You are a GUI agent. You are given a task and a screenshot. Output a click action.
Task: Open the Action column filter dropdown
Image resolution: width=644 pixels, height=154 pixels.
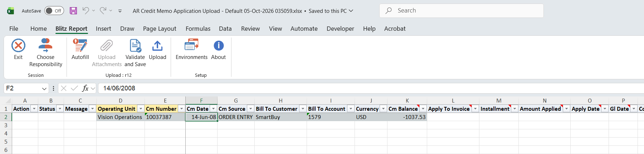click(x=34, y=109)
